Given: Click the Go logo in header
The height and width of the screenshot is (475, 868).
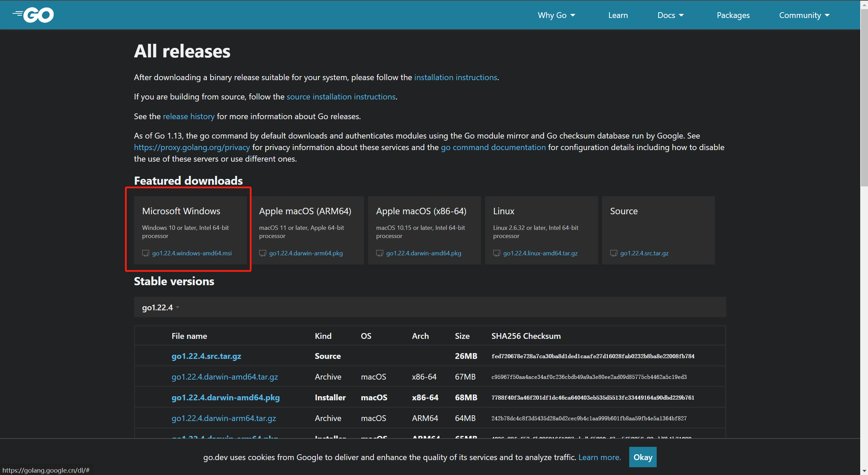Looking at the screenshot, I should click(33, 15).
